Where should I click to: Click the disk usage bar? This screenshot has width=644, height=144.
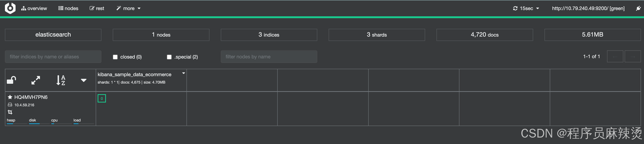pyautogui.click(x=39, y=124)
